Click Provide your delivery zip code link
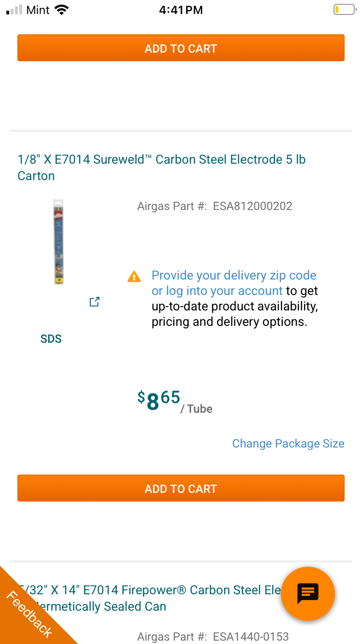This screenshot has height=644, width=362. pyautogui.click(x=234, y=276)
